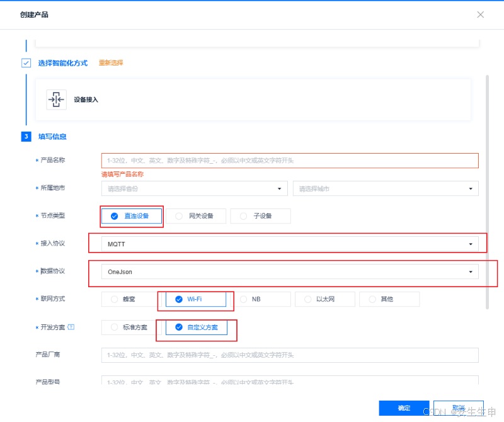
Task: Click the 设备接入 card
Action: (253, 100)
